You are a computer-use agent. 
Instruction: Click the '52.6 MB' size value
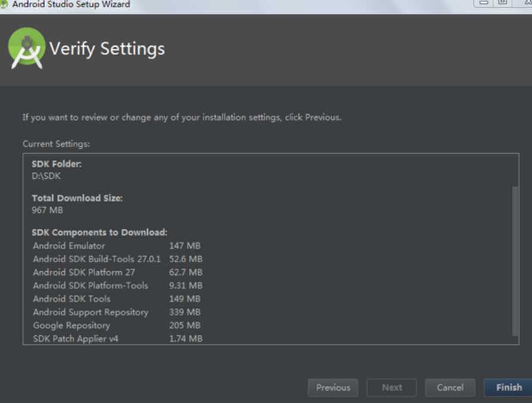pyautogui.click(x=186, y=259)
